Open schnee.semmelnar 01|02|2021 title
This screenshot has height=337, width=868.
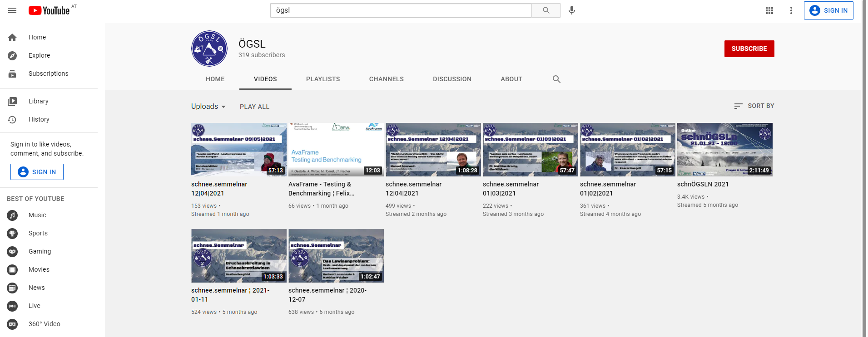pyautogui.click(x=608, y=189)
